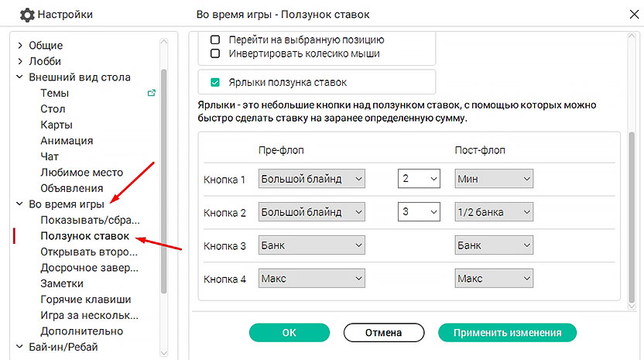
Task: Click the left tree scrollbar thumb
Action: pos(163,181)
